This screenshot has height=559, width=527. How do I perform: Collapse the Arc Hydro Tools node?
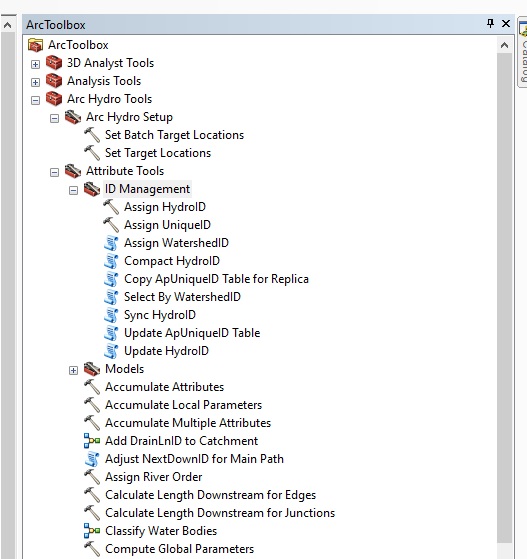click(35, 101)
